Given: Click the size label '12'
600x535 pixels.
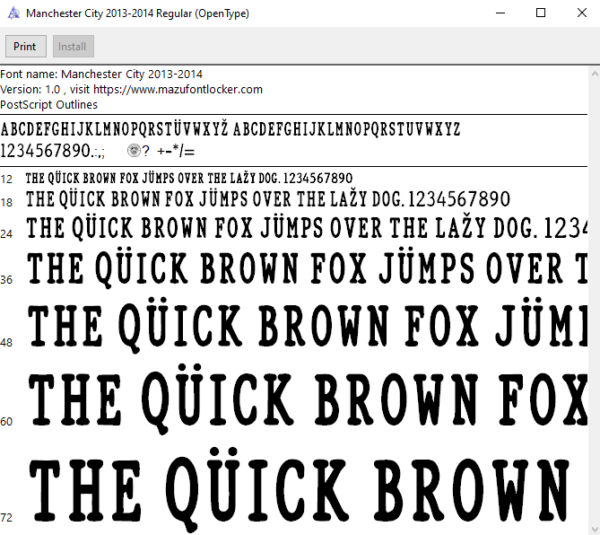Looking at the screenshot, I should (x=7, y=179).
